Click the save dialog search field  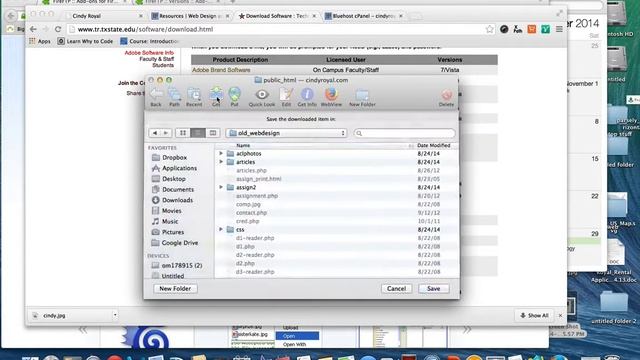[404, 133]
